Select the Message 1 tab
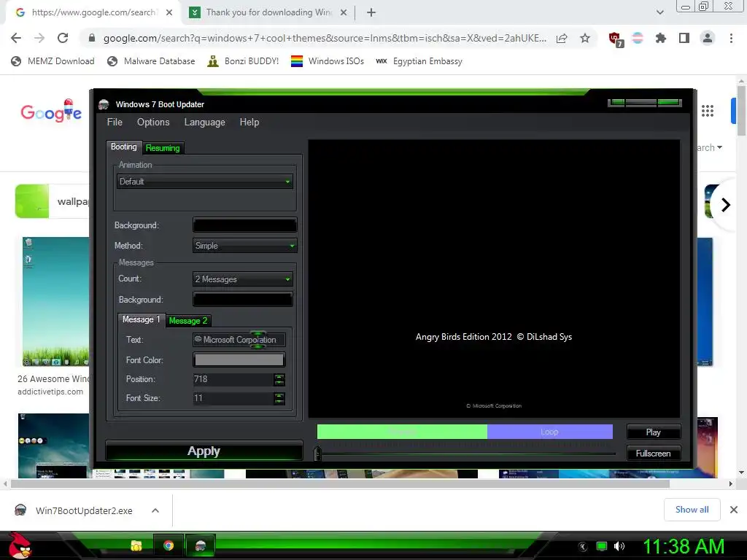 tap(141, 319)
